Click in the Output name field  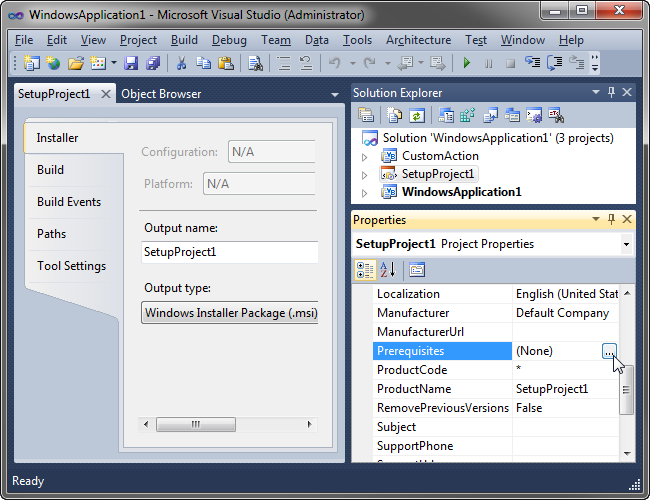(x=230, y=252)
